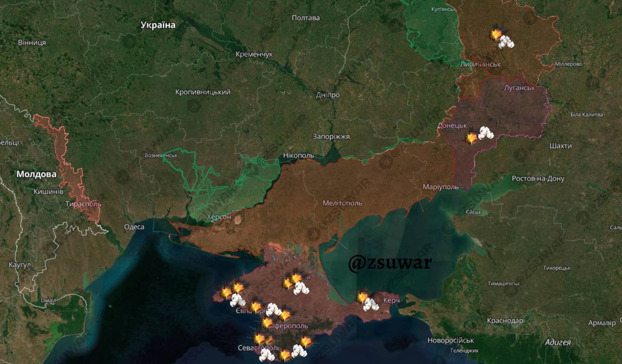
Task: Select the smoke cloud icon beside Донецьк
Action: pyautogui.click(x=485, y=133)
